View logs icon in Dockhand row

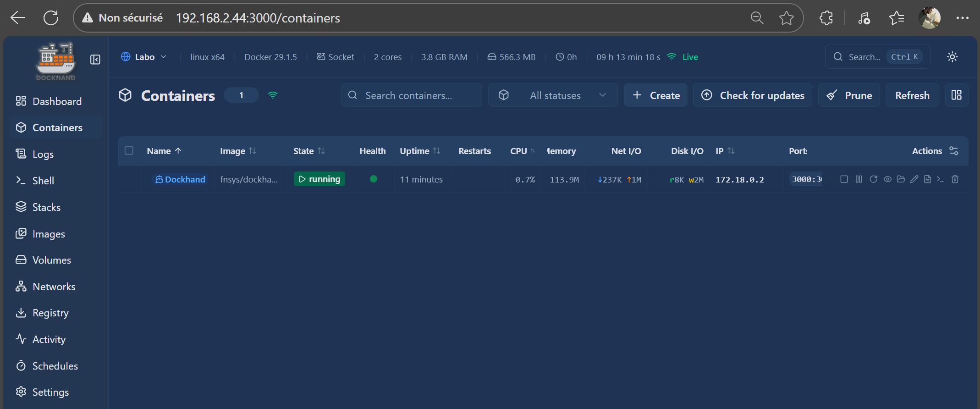pos(927,179)
